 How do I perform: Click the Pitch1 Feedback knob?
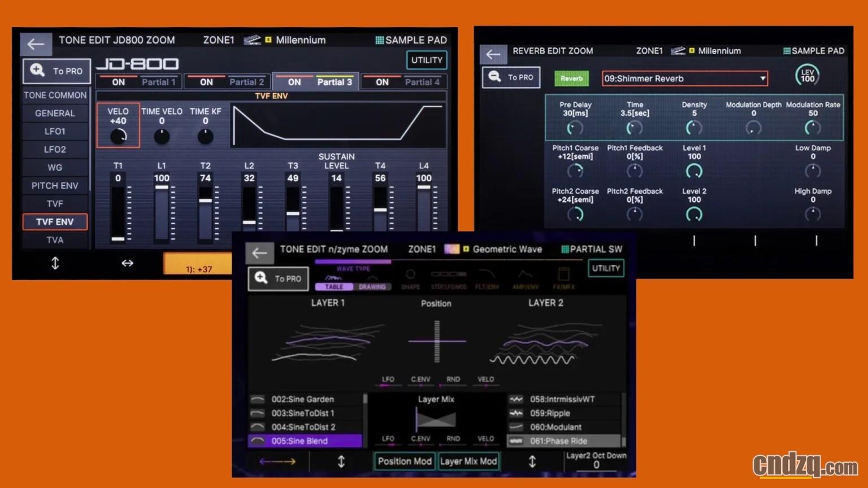coord(635,171)
